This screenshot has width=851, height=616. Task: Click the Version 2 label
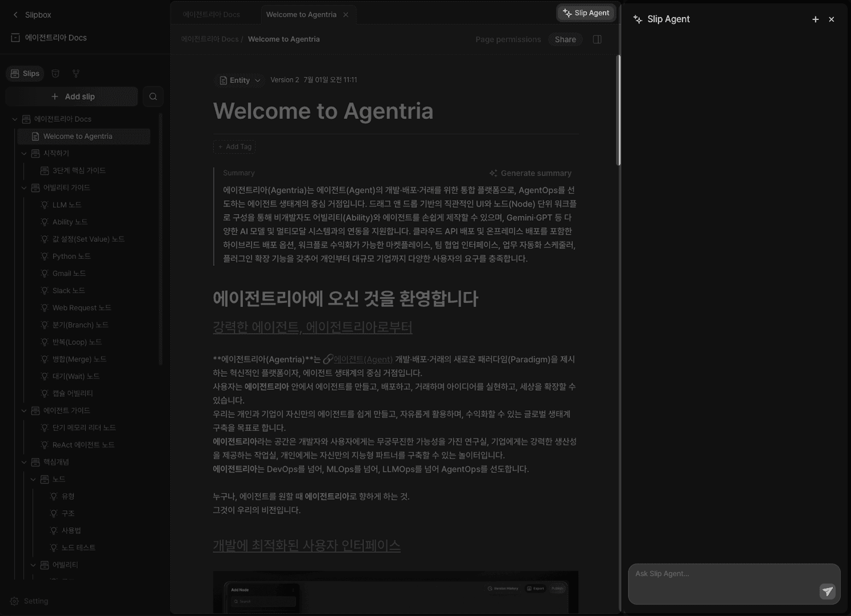(285, 80)
